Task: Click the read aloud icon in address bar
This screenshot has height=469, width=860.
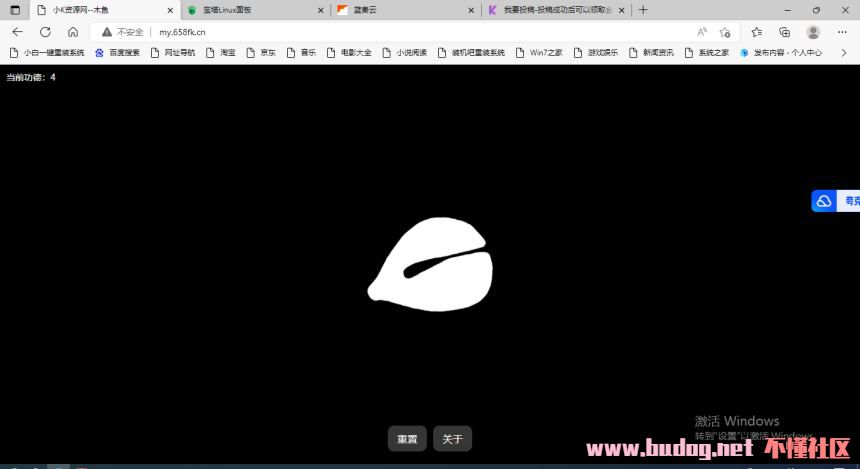Action: (x=702, y=32)
